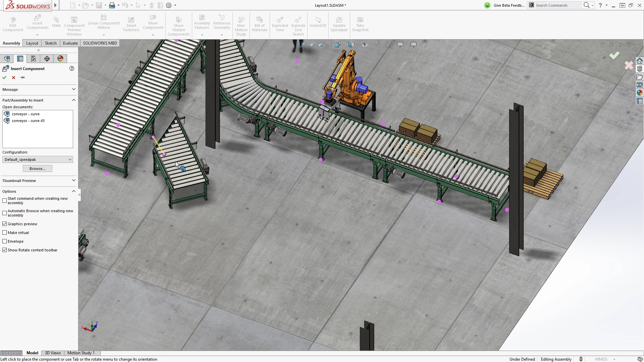Open the Linear Component Pattern dropdown arrow
This screenshot has height=362, width=644.
[104, 35]
